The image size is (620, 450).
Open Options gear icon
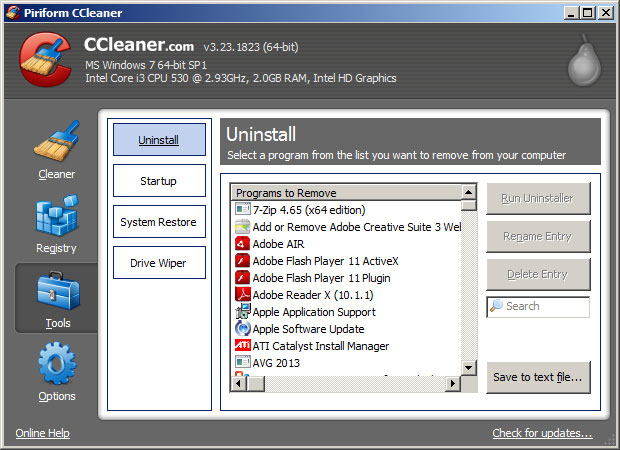[57, 363]
